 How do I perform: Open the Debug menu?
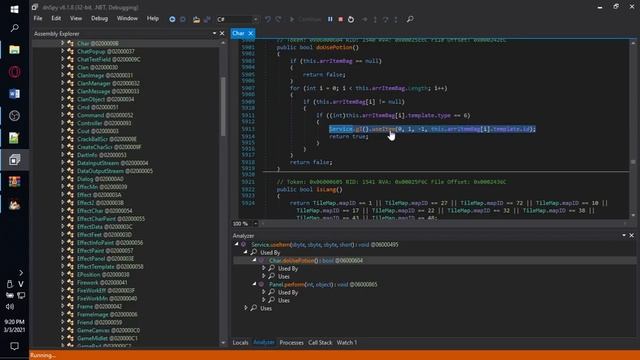coord(99,19)
